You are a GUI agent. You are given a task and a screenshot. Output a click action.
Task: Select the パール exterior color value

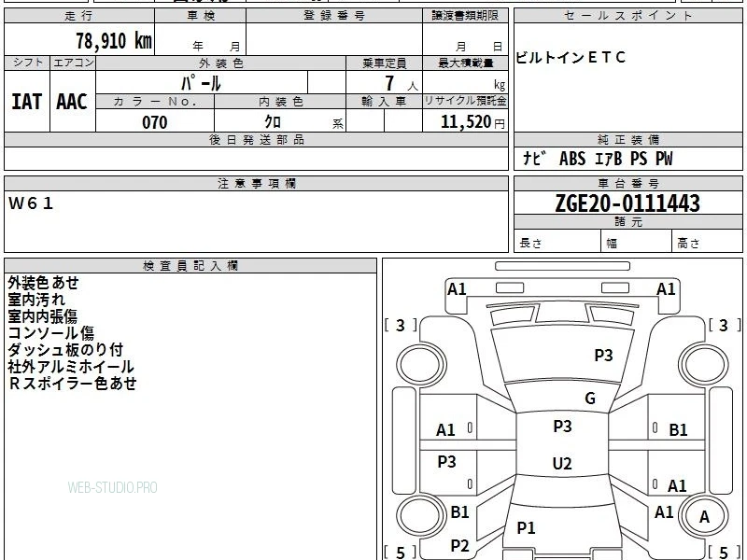(x=201, y=83)
